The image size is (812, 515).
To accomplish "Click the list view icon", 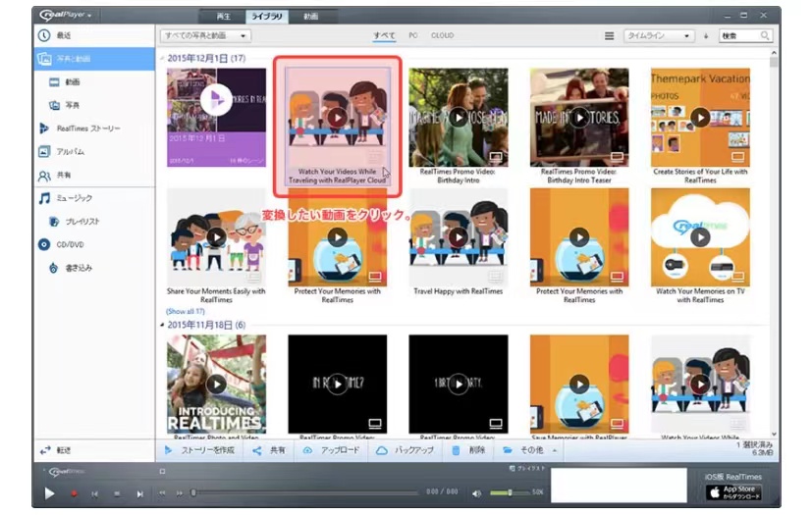I will (x=609, y=35).
